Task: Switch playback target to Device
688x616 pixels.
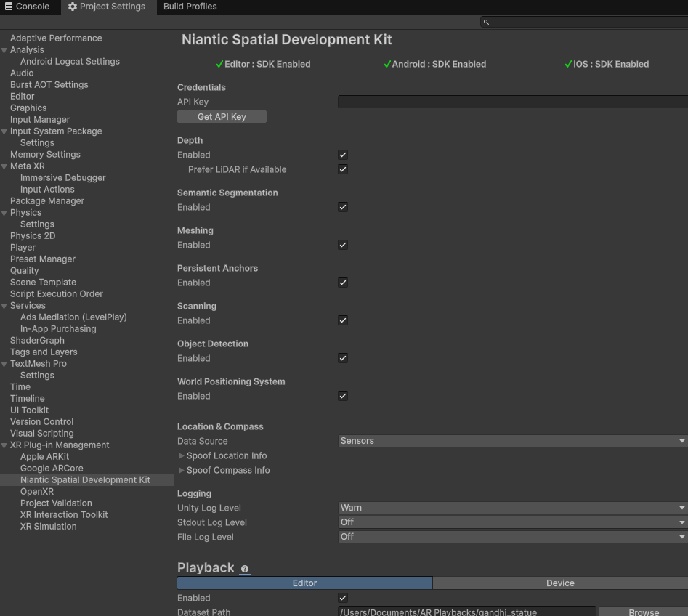Action: (560, 583)
